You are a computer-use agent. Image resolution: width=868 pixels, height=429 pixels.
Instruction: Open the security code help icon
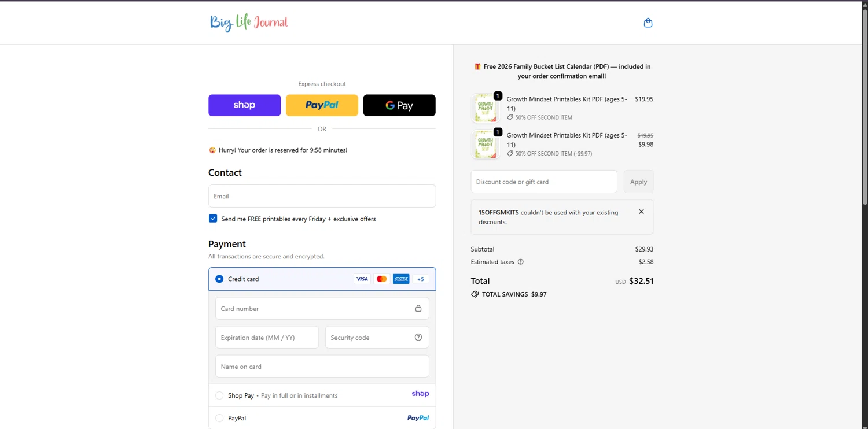point(418,337)
